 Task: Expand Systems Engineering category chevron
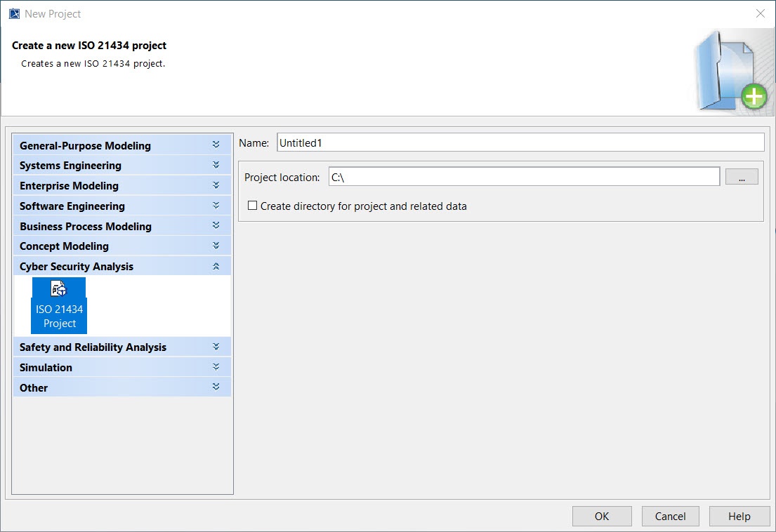coord(216,166)
